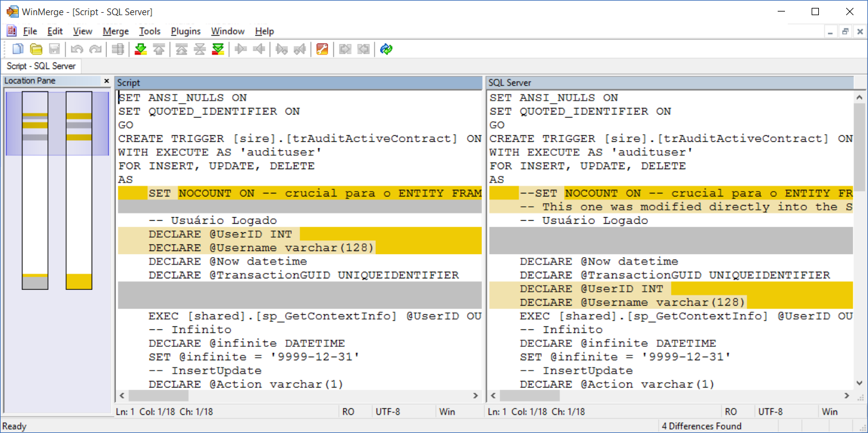Viewport: 868px width, 433px height.
Task: Click the Save floppy disk icon
Action: (x=55, y=50)
